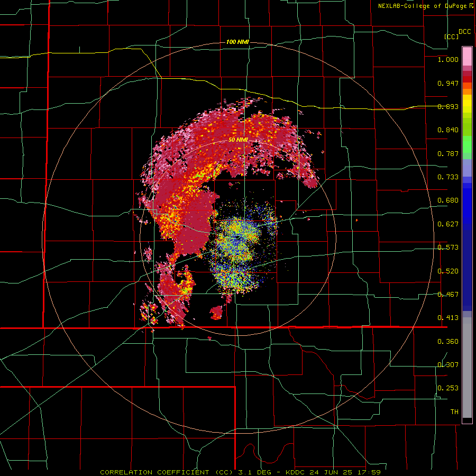Pick the light pink swatch on color bar

point(467,57)
